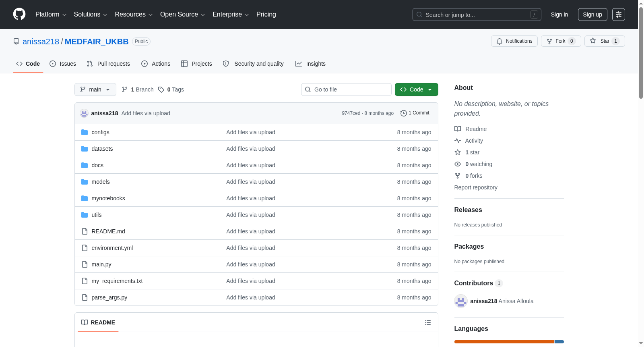Click the docs folder icon
644x347 pixels.
click(85, 165)
